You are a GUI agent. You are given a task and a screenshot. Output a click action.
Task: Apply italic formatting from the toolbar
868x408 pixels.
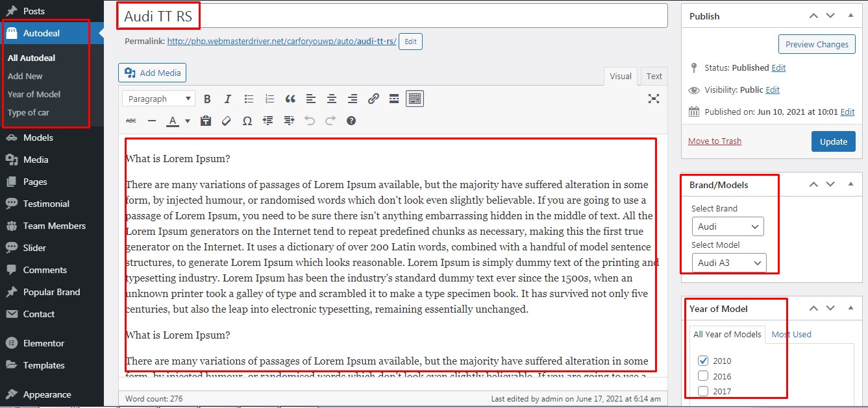coord(228,99)
